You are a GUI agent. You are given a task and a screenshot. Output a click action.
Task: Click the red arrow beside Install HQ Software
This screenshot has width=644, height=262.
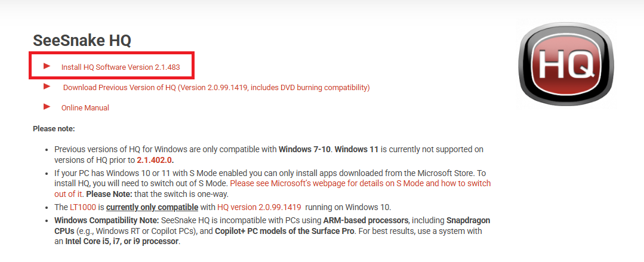47,66
